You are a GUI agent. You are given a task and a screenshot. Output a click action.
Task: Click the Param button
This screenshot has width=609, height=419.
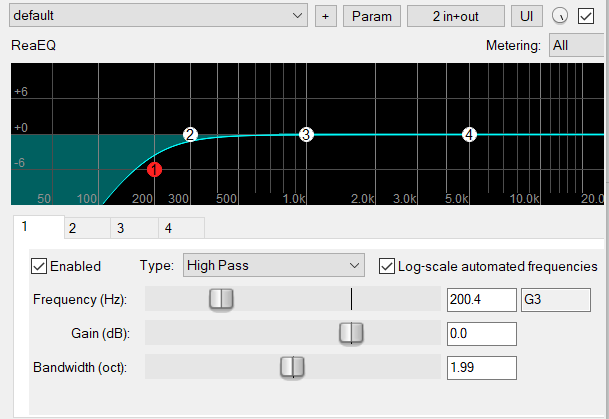[372, 16]
